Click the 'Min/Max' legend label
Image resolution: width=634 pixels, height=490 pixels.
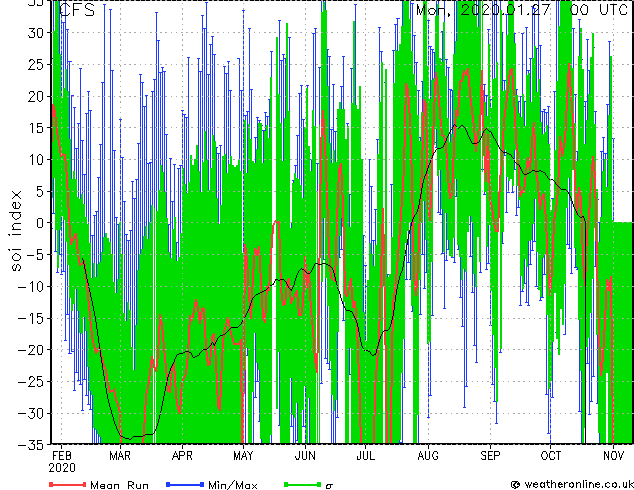click(232, 485)
